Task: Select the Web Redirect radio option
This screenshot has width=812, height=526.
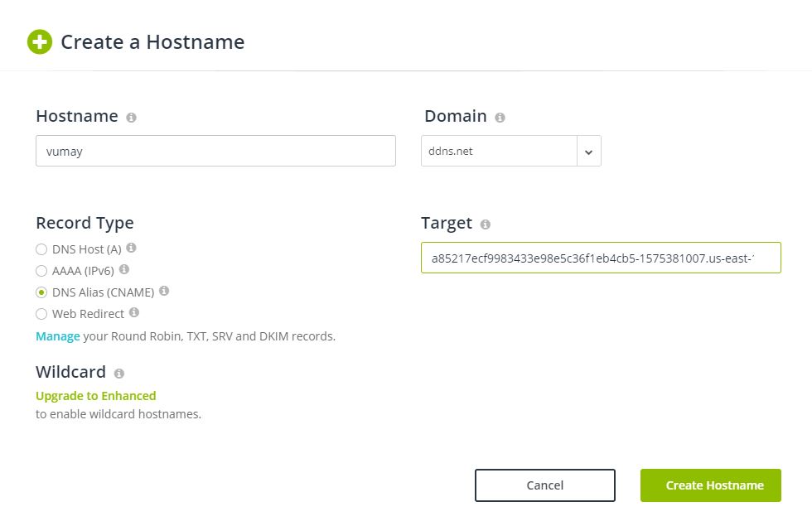Action: click(41, 314)
